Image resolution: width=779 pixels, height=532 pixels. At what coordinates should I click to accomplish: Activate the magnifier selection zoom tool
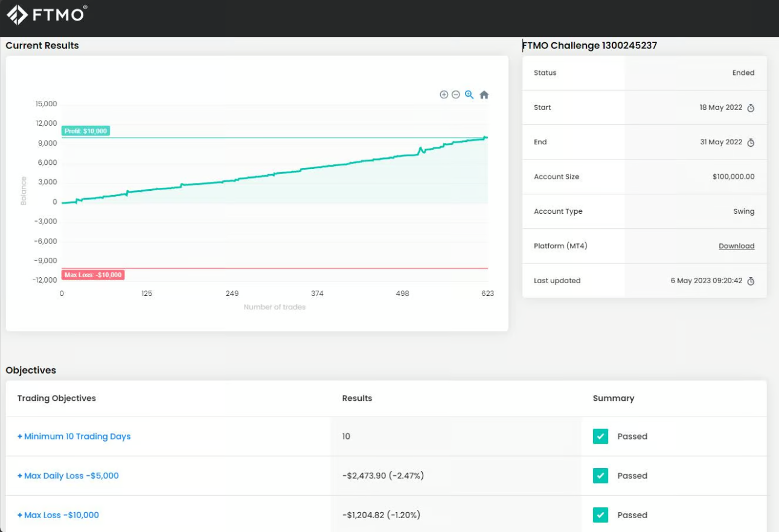click(469, 95)
